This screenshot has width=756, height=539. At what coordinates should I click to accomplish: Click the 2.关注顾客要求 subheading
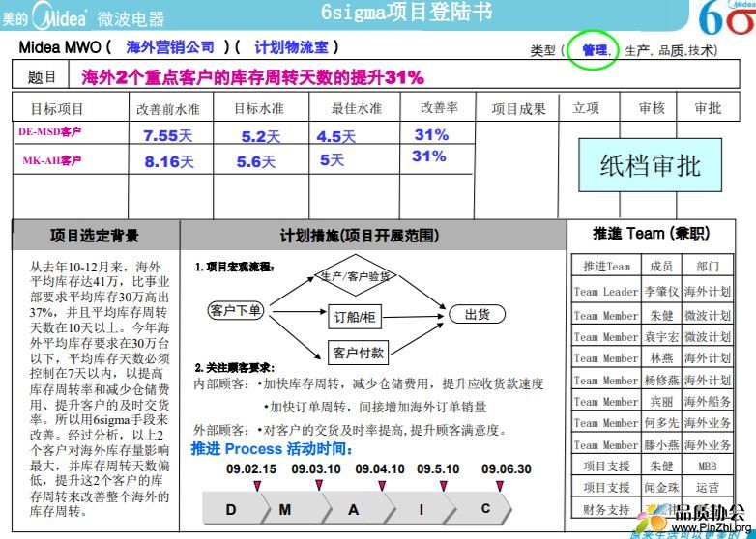point(235,368)
